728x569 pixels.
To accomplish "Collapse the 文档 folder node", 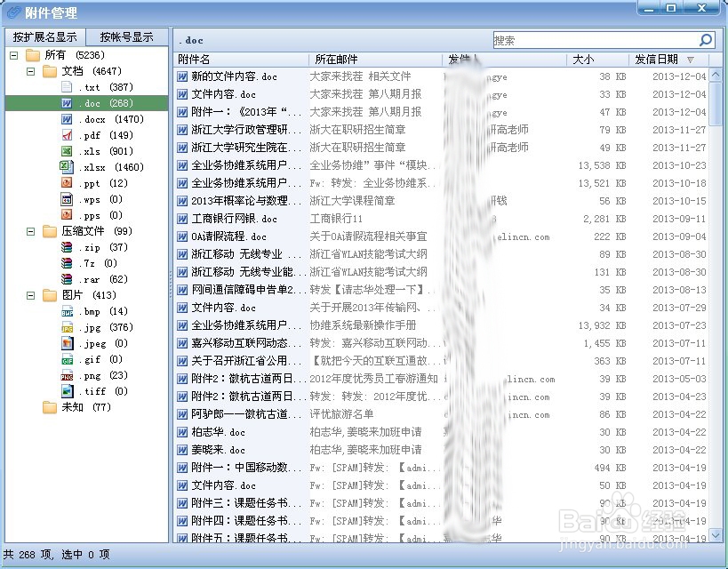I will [x=29, y=71].
